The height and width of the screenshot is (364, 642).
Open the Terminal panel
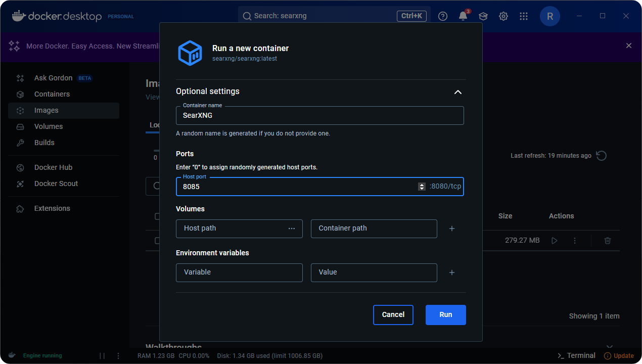coord(576,355)
